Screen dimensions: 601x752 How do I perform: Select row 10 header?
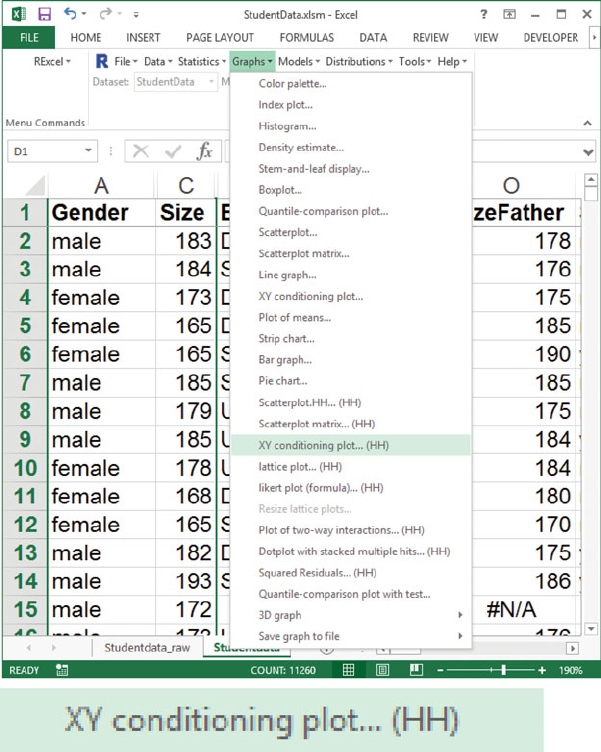[x=25, y=468]
